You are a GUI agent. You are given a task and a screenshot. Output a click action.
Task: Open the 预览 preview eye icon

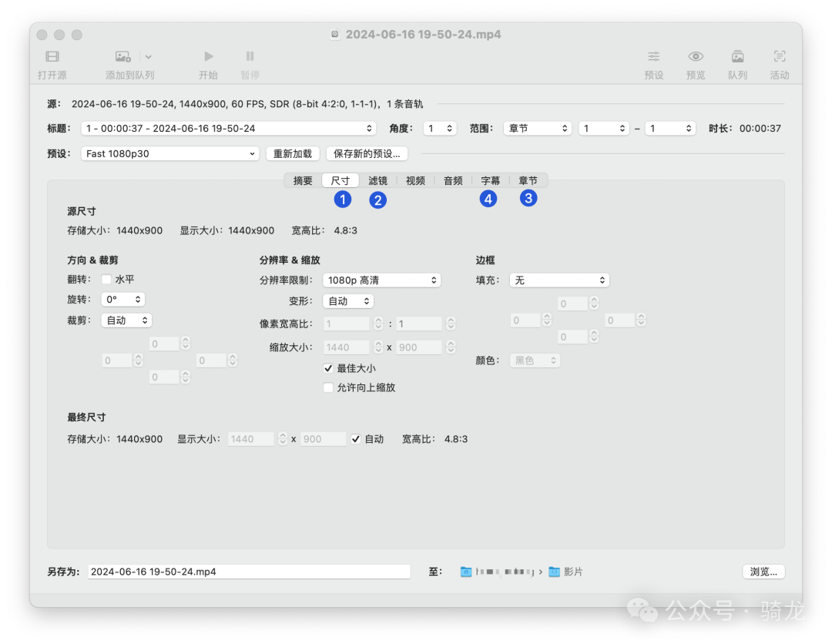point(696,56)
